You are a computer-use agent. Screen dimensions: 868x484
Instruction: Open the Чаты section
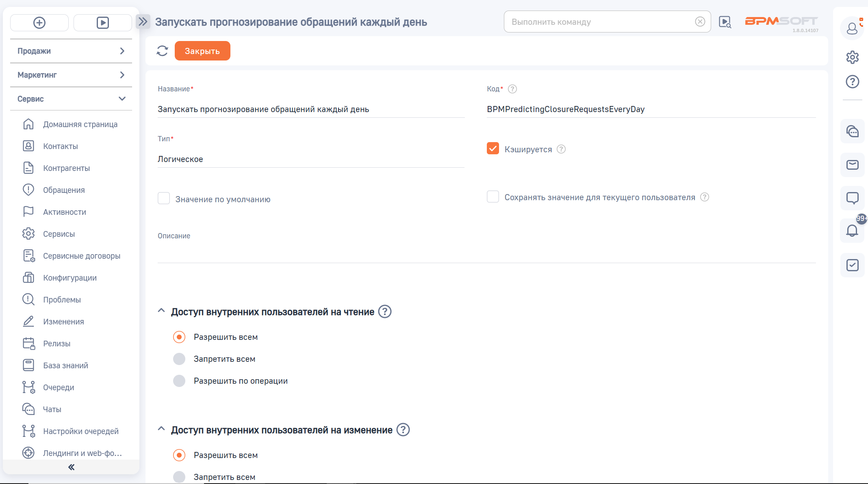(52, 409)
